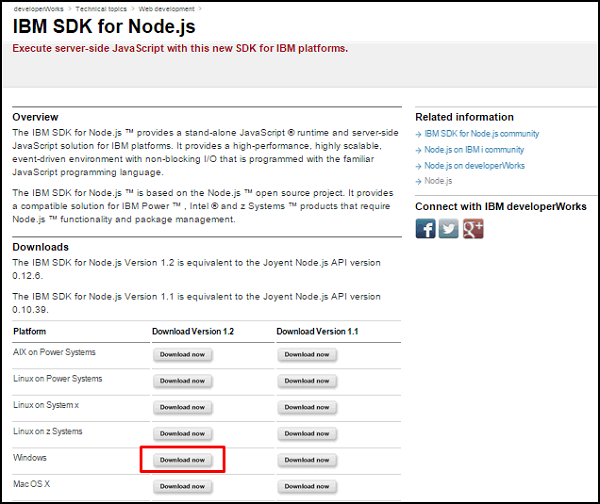The image size is (600, 504).
Task: Download Version 1.1 for Windows
Action: (307, 460)
